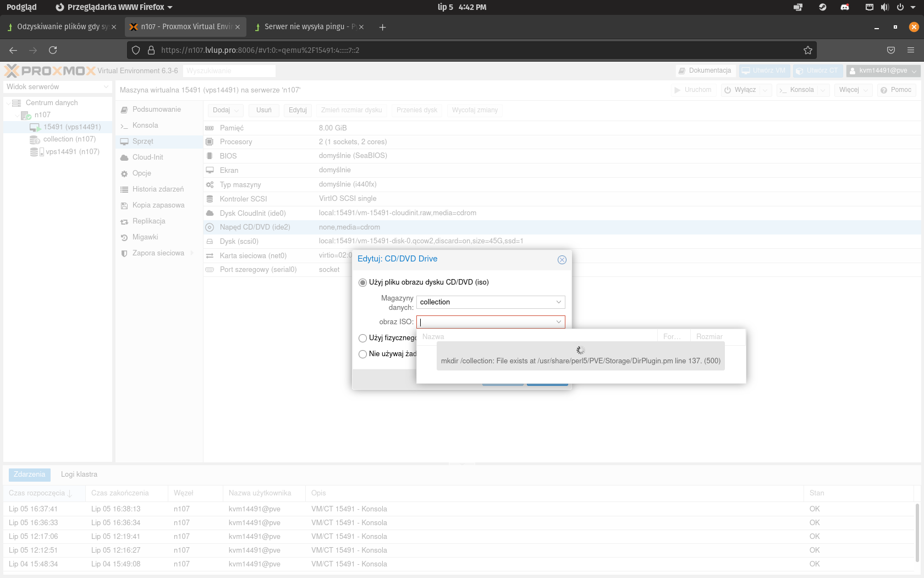Open the Logi klastra tab
This screenshot has height=578, width=924.
(79, 475)
